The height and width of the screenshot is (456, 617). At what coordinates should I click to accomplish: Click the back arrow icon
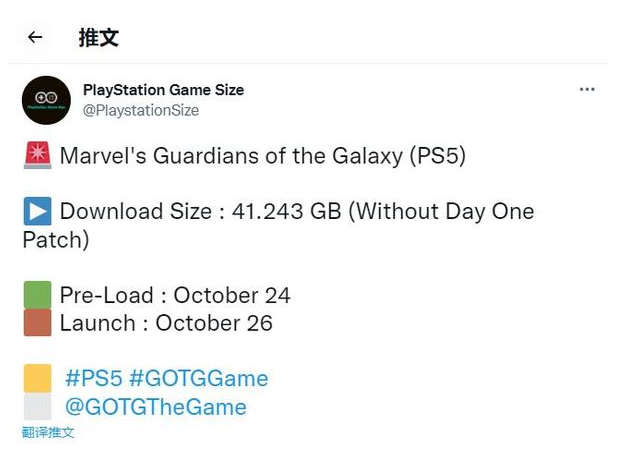tap(35, 38)
